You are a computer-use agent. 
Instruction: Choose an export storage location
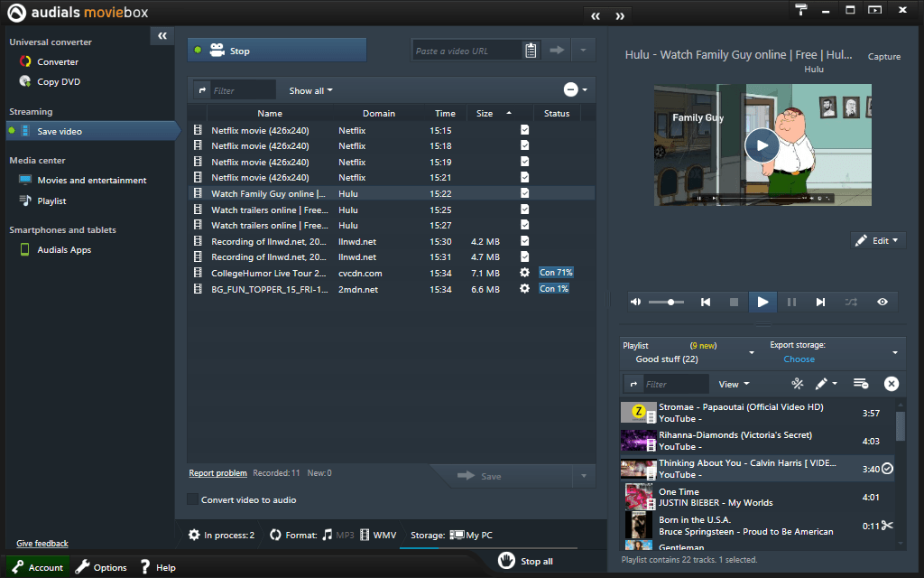click(x=799, y=359)
